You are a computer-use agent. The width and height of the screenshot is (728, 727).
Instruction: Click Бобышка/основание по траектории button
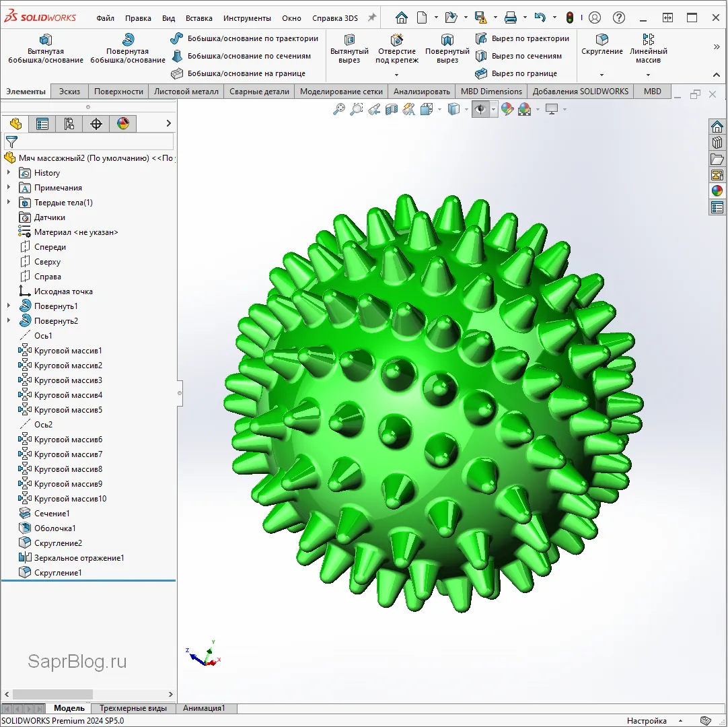pyautogui.click(x=252, y=38)
